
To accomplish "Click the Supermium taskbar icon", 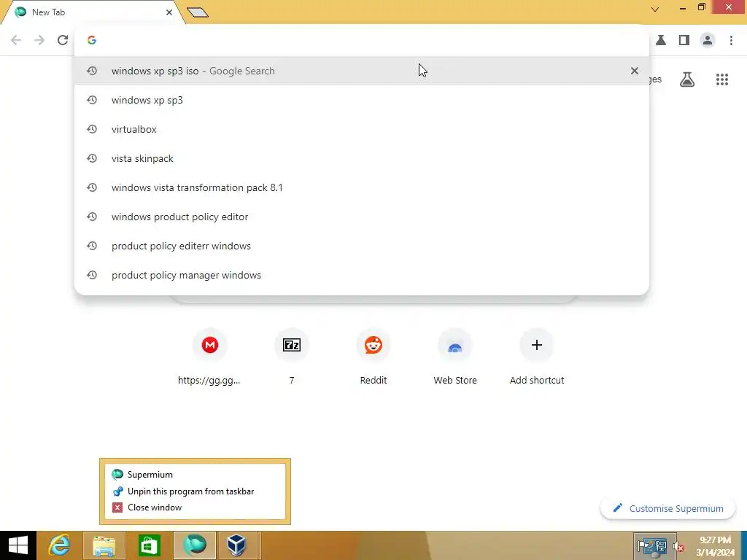I will pyautogui.click(x=194, y=545).
